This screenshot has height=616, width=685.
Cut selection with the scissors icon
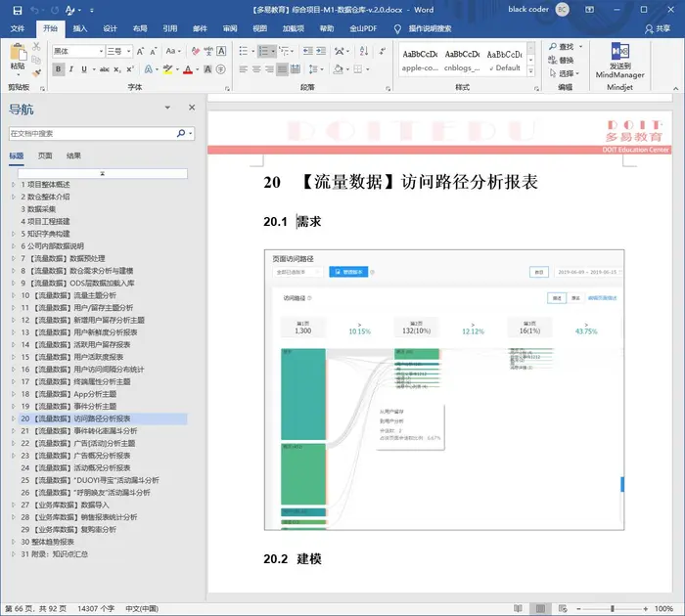pyautogui.click(x=37, y=46)
